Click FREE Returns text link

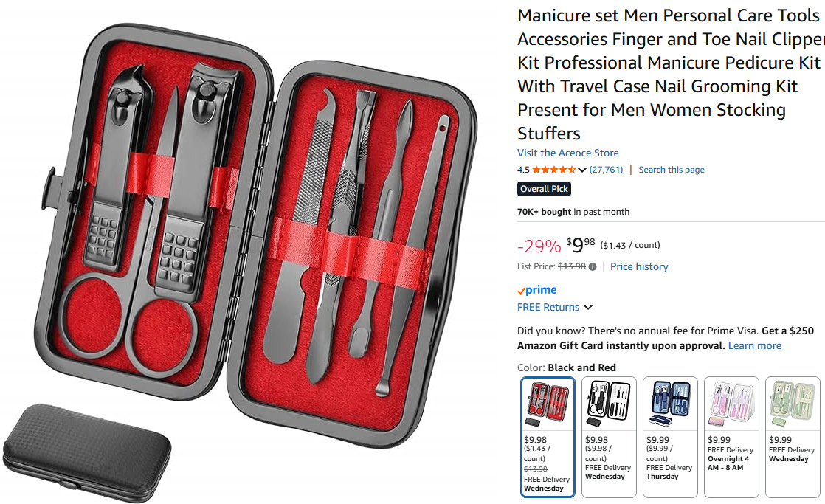point(548,307)
